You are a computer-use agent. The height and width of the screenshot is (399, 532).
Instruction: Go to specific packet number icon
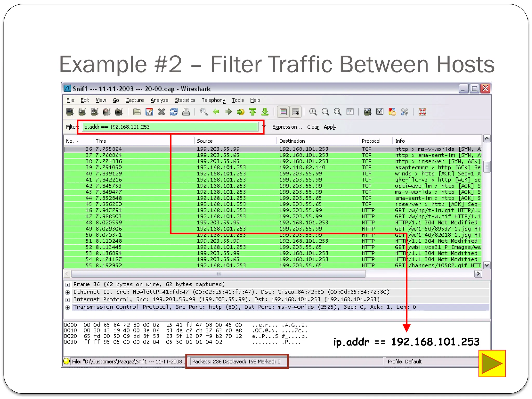coord(241,112)
